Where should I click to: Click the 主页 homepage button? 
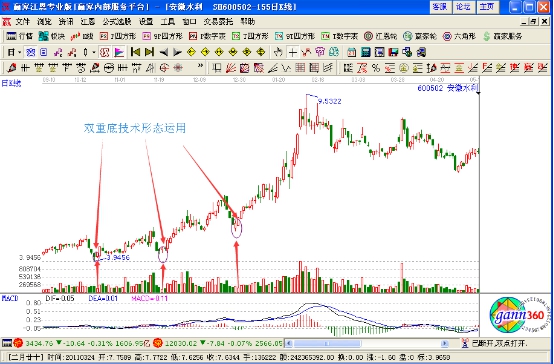(487, 7)
